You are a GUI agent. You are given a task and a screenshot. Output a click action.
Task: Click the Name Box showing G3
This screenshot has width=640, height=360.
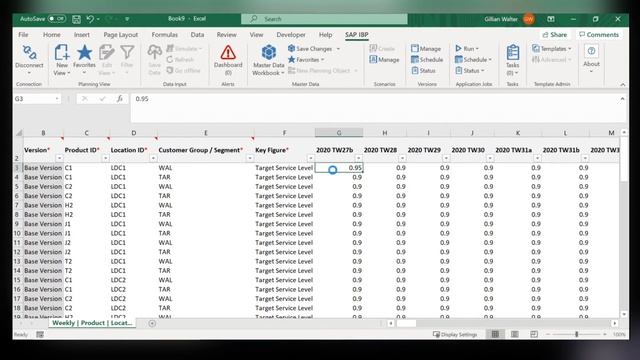[34, 99]
